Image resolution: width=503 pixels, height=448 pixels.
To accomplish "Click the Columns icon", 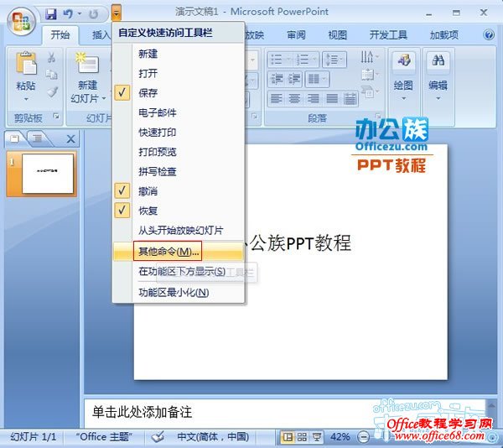I will pyautogui.click(x=314, y=79).
